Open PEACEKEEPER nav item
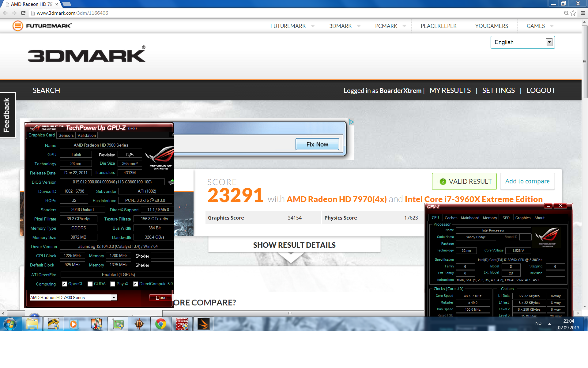Viewport: 588px width, 368px height. click(x=439, y=26)
